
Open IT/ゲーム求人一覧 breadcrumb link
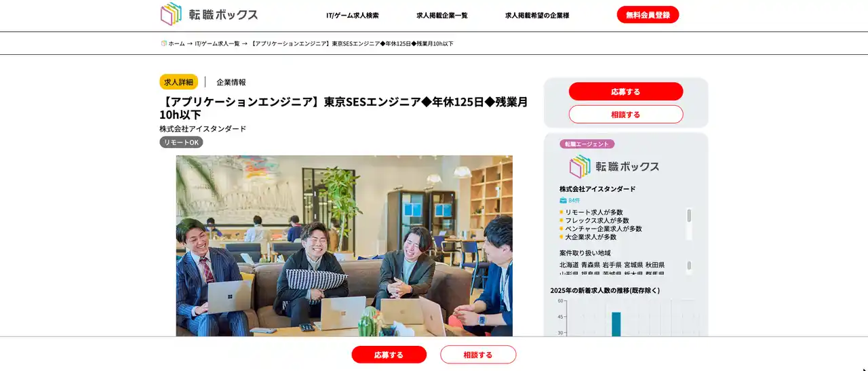(217, 43)
